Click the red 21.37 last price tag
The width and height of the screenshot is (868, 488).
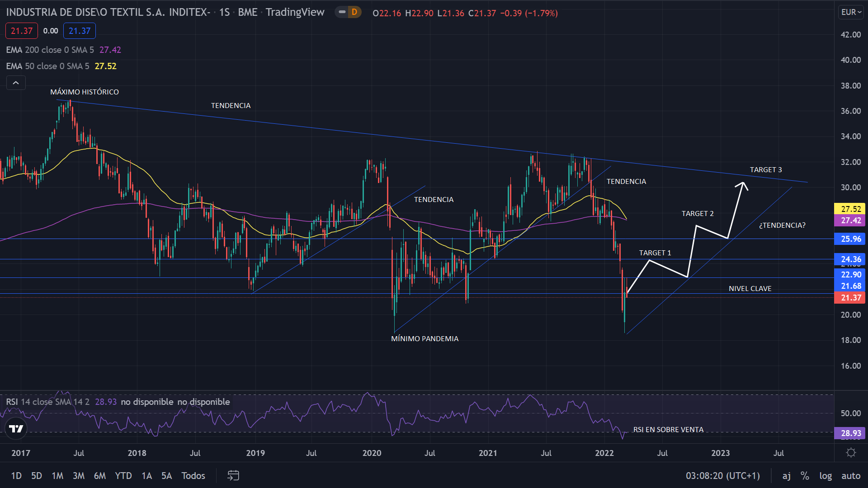click(x=849, y=297)
